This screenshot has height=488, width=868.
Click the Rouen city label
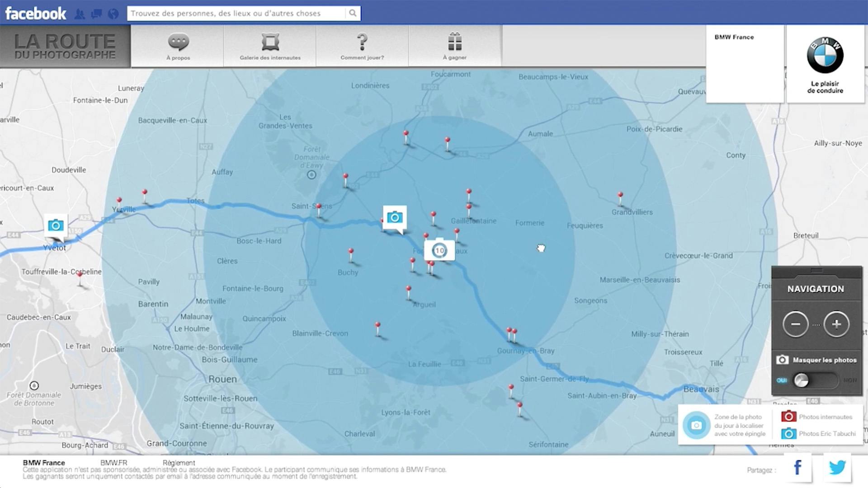click(222, 379)
